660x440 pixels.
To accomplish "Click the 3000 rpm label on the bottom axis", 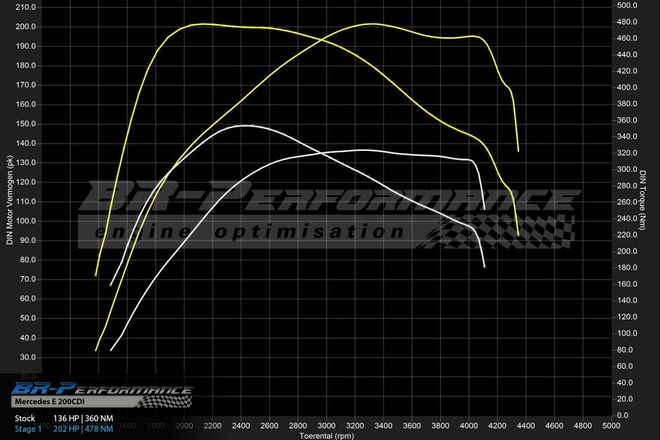I will 327,426.
